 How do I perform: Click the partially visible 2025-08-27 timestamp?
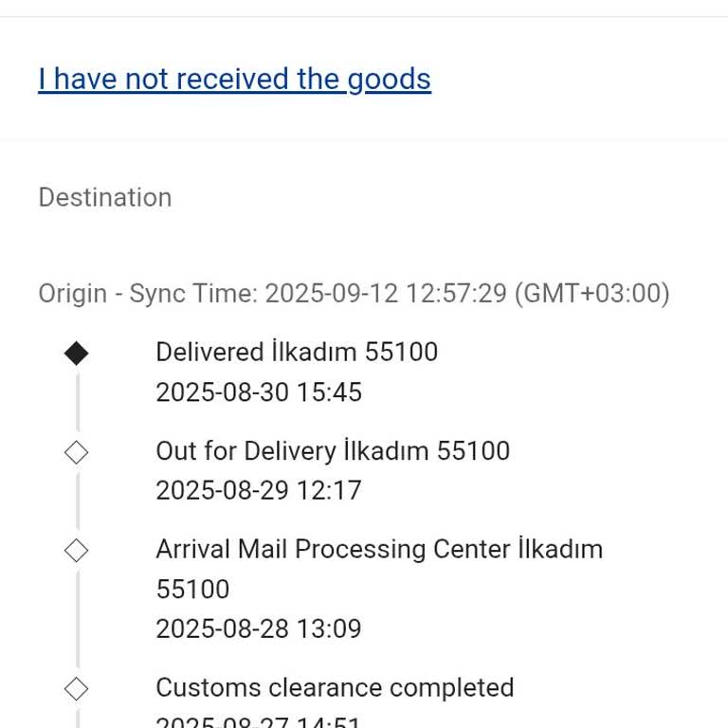click(x=259, y=722)
